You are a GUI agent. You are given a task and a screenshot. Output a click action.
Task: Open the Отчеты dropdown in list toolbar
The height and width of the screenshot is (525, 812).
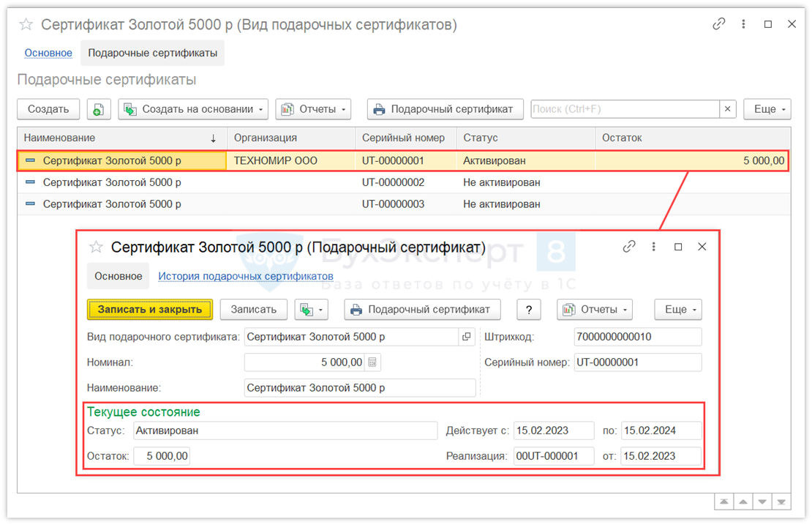(x=313, y=109)
